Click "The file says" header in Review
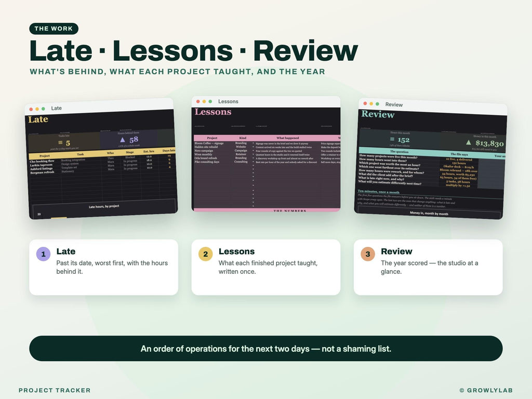Screen dimensions: 532x399 [x=459, y=154]
